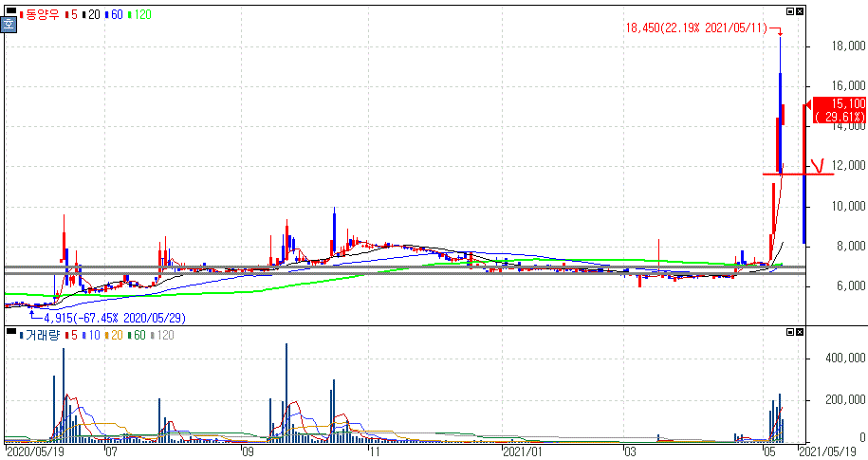Click the 11 month axis label
This screenshot has width=868, height=460.
tap(374, 452)
